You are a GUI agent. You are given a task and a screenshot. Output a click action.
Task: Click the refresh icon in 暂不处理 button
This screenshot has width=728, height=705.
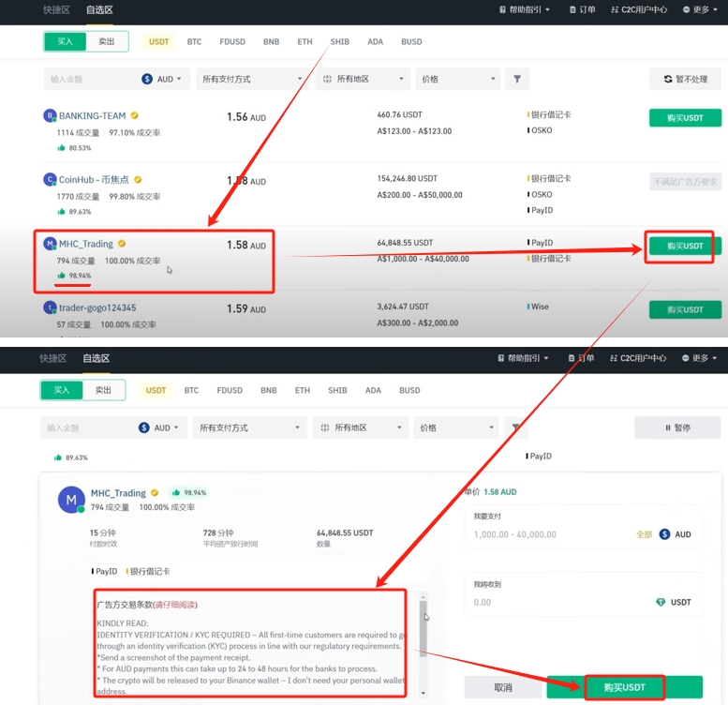[668, 79]
